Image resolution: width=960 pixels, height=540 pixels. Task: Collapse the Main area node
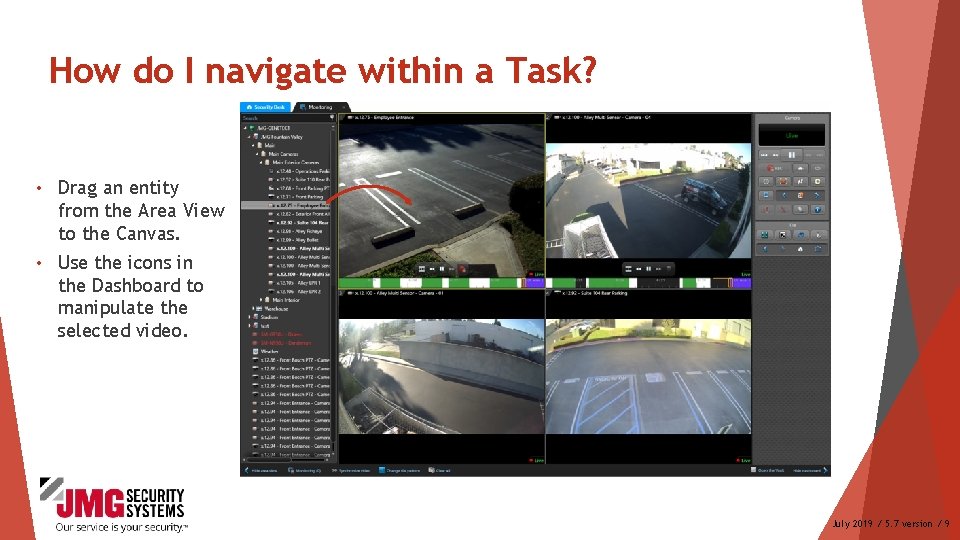pos(253,146)
